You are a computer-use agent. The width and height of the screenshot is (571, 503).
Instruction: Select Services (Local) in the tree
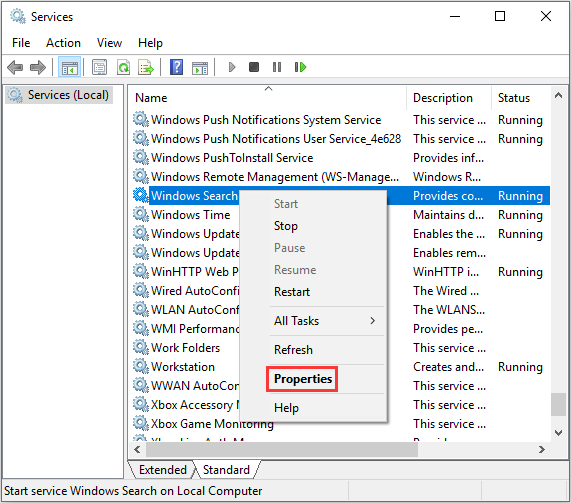tap(68, 95)
